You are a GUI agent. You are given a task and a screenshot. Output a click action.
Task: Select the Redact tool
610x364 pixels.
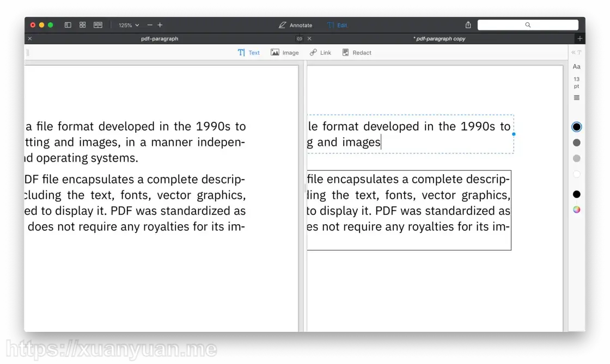tap(357, 52)
